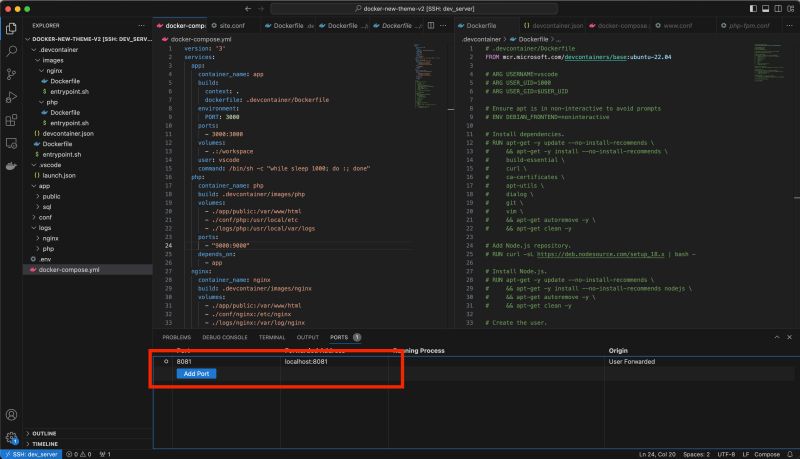Click the Spaces: 2 indentation setting
This screenshot has height=459, width=800.
696,454
